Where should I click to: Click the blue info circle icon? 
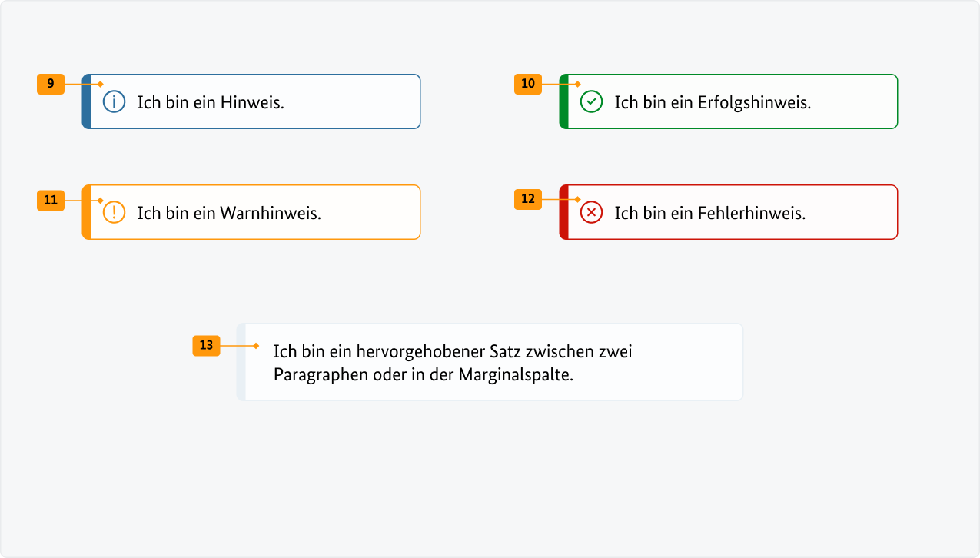(x=114, y=101)
